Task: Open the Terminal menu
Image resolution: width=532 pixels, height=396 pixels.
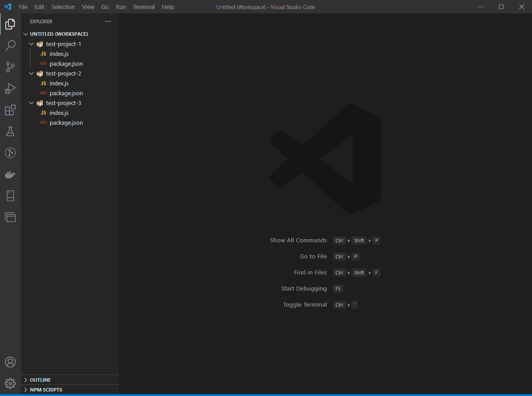Action: tap(144, 7)
